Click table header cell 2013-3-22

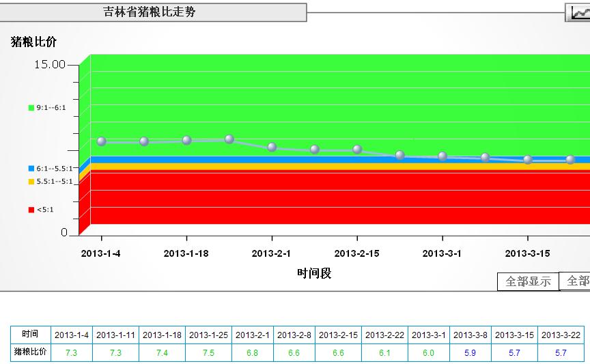coord(561,335)
